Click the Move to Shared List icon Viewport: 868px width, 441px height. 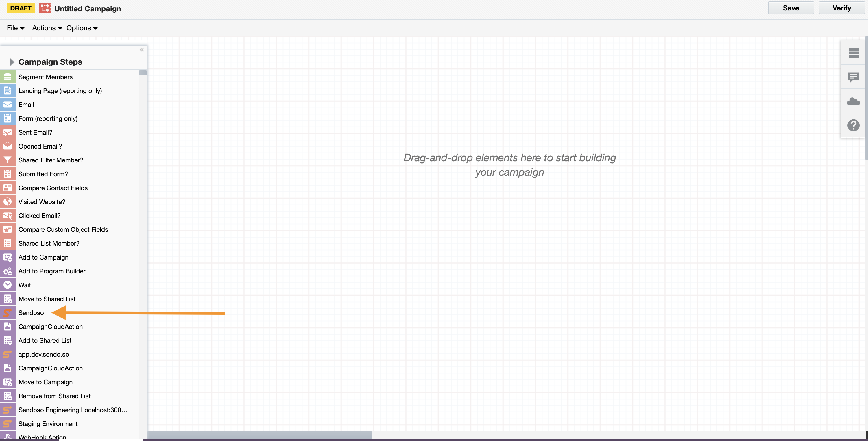coord(8,299)
